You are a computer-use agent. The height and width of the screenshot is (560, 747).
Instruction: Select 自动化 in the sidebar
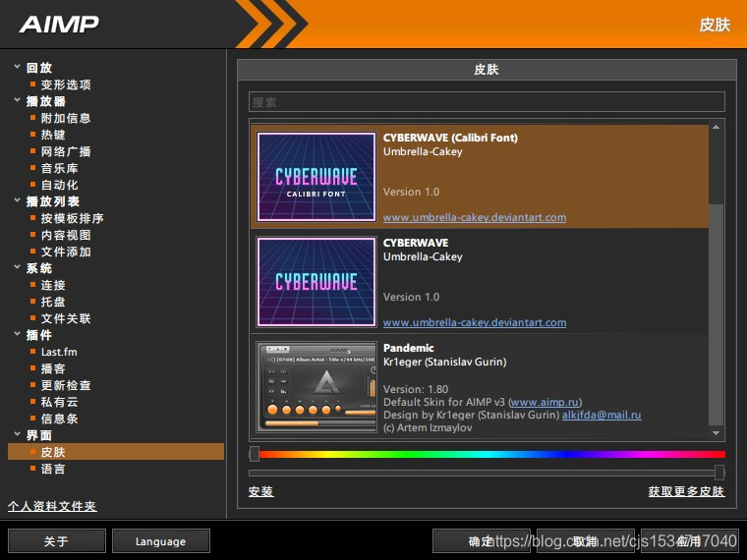coord(60,185)
